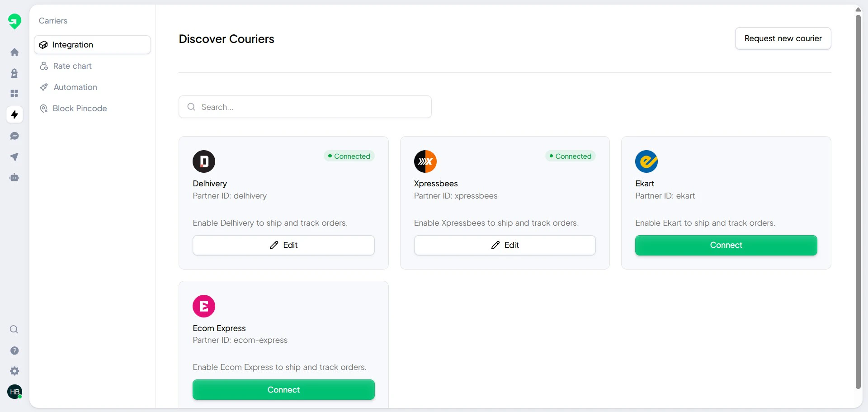Viewport: 868px width, 412px height.
Task: Click 'Enable Delhivery to ship' description
Action: (270, 223)
